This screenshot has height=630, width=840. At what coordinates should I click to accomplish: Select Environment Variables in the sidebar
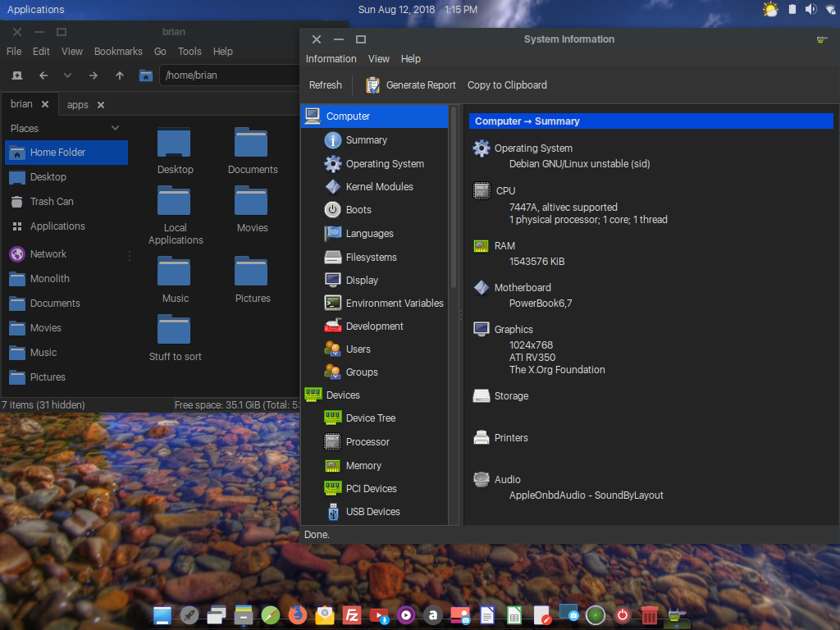(394, 304)
